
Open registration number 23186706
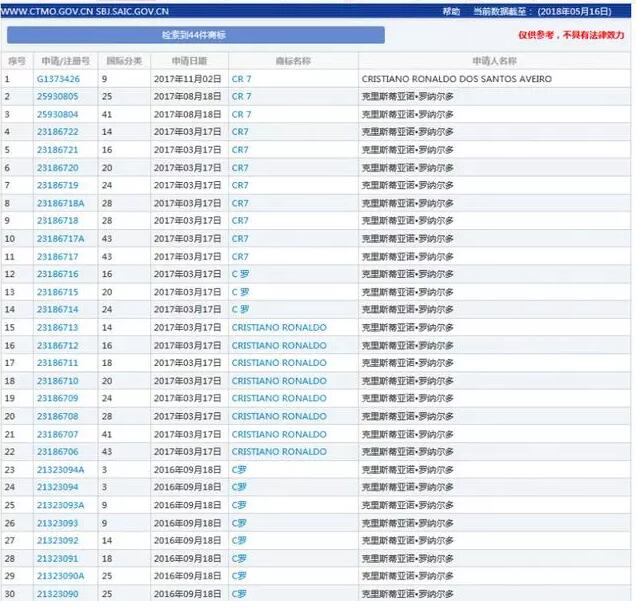pyautogui.click(x=57, y=451)
